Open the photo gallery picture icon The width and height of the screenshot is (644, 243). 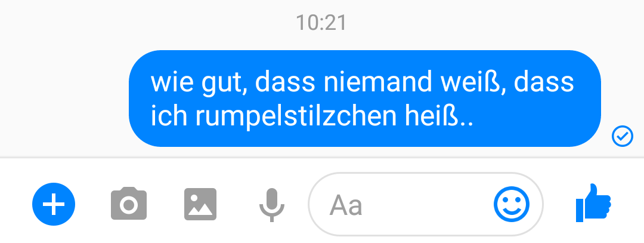200,204
